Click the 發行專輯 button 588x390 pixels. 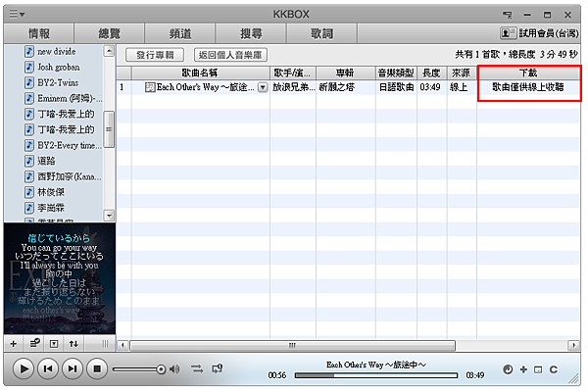point(155,55)
